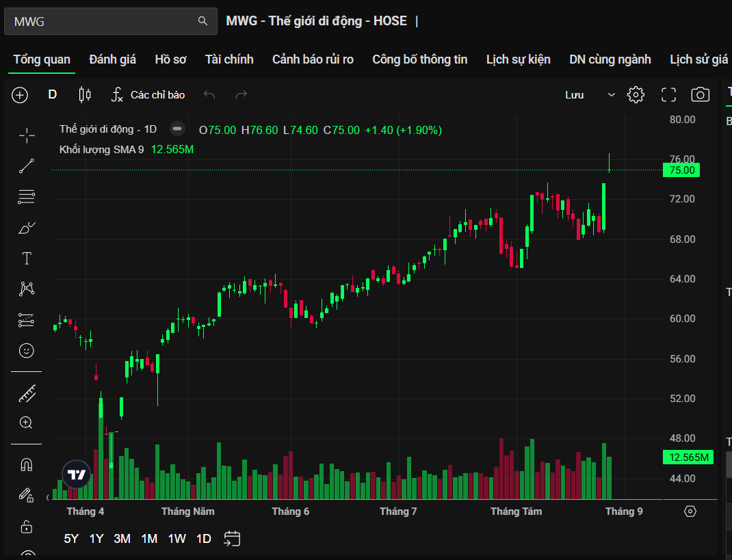
Task: Select the ruler measure tool
Action: pos(27,393)
